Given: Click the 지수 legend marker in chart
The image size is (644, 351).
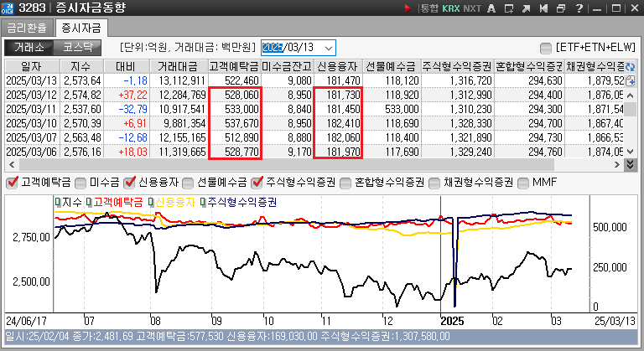Looking at the screenshot, I should pos(58,202).
